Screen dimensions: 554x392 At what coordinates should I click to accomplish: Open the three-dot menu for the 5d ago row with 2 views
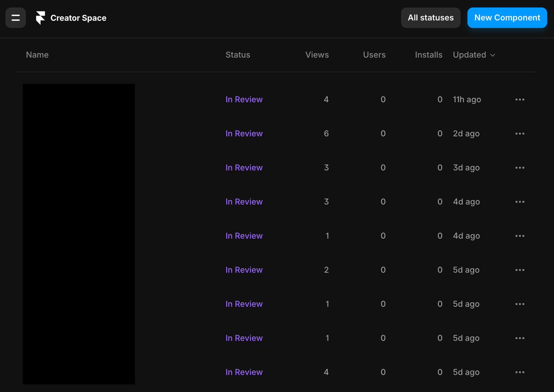[520, 270]
